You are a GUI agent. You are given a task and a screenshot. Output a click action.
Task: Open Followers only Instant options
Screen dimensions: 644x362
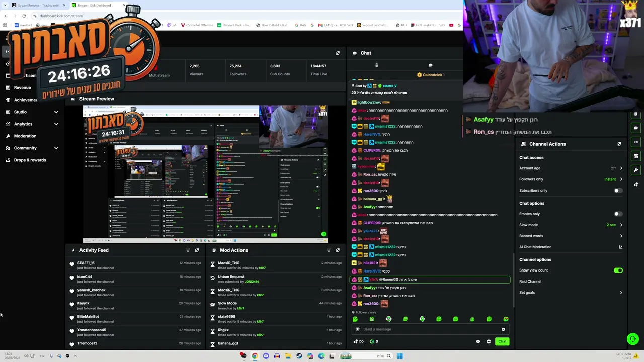click(613, 179)
